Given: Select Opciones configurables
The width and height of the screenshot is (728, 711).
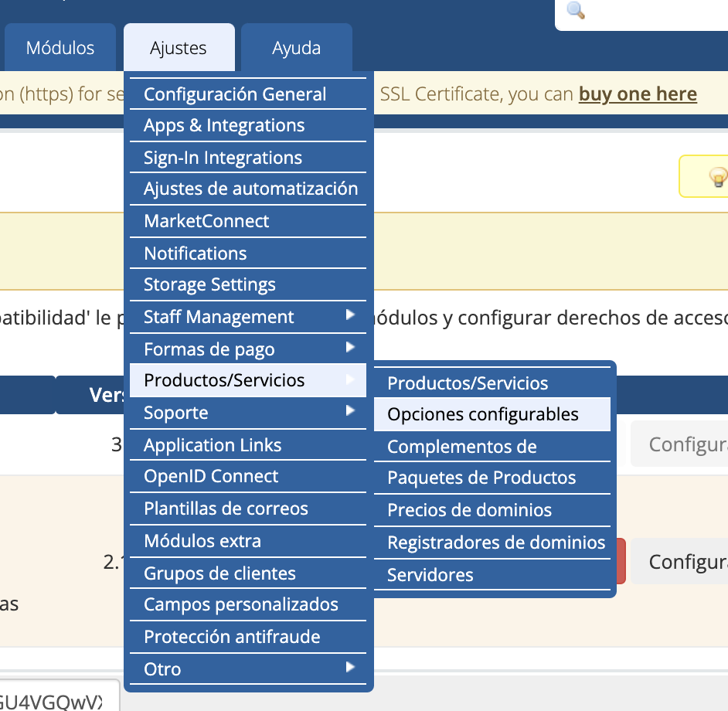Looking at the screenshot, I should pyautogui.click(x=492, y=414).
